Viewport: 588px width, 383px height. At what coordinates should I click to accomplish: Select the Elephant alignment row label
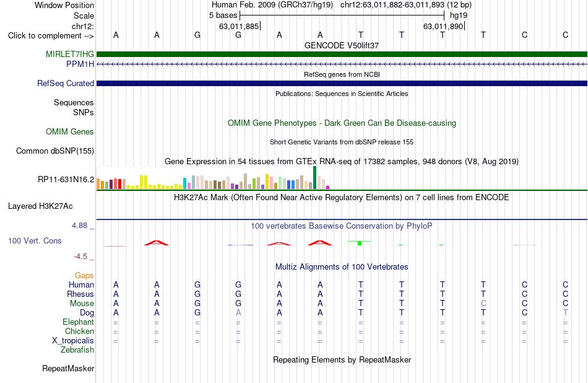78,322
